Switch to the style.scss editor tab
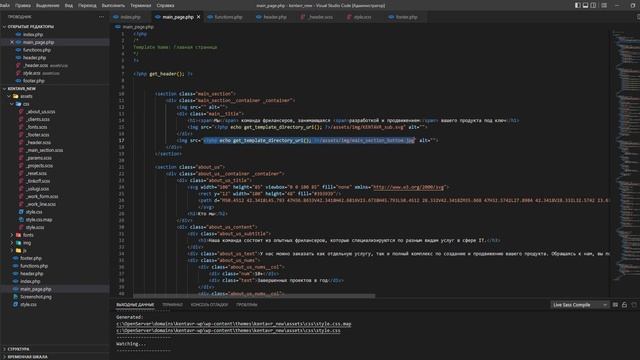The width and height of the screenshot is (640, 360). pyautogui.click(x=362, y=17)
